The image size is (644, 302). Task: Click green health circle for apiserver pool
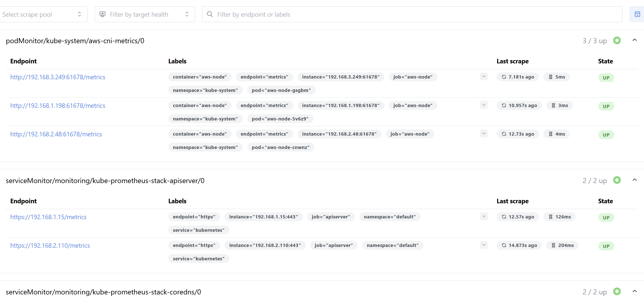pyautogui.click(x=617, y=180)
